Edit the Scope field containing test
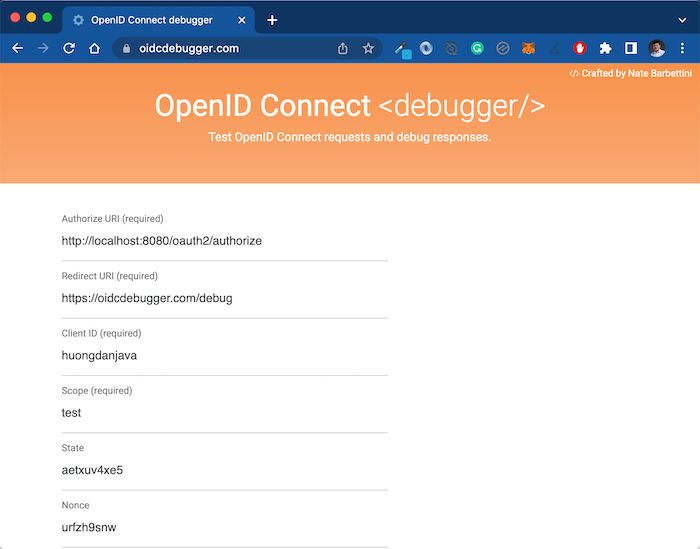Viewport: 700px width, 549px height. (x=225, y=413)
